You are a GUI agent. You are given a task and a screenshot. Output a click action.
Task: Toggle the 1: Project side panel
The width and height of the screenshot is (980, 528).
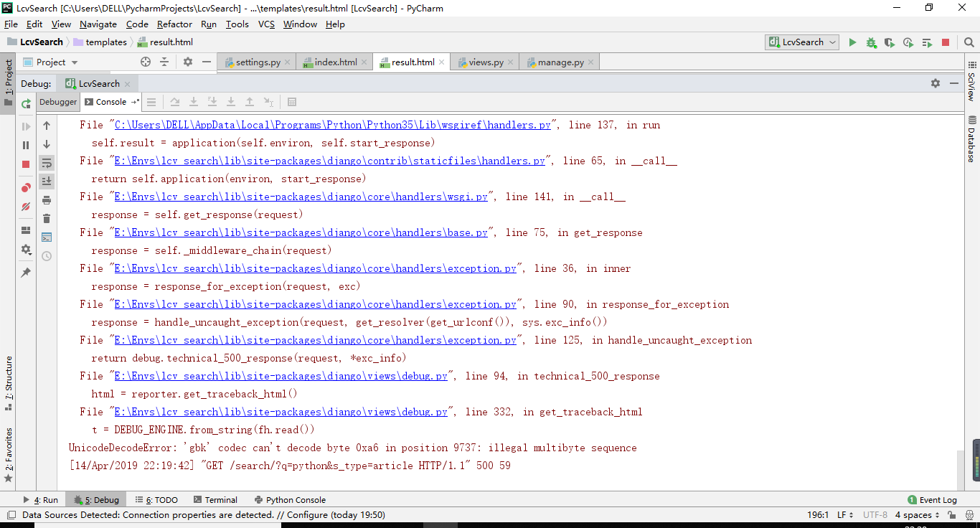coord(9,82)
